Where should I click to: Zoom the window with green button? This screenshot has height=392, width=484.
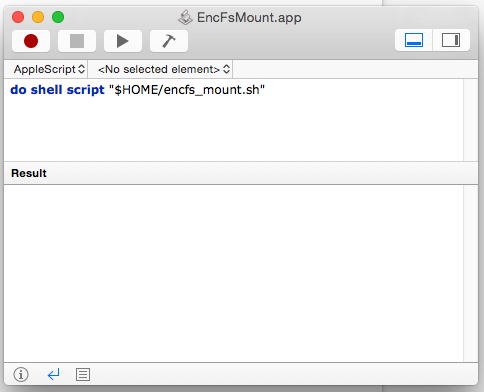(x=58, y=17)
